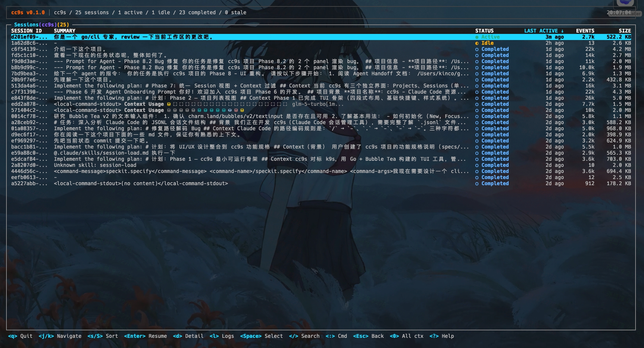Select session 01a08357 path decoding bug

coord(321,129)
